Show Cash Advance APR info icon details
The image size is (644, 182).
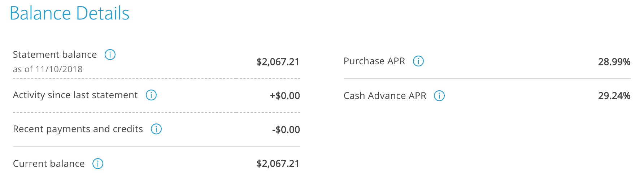click(x=439, y=96)
